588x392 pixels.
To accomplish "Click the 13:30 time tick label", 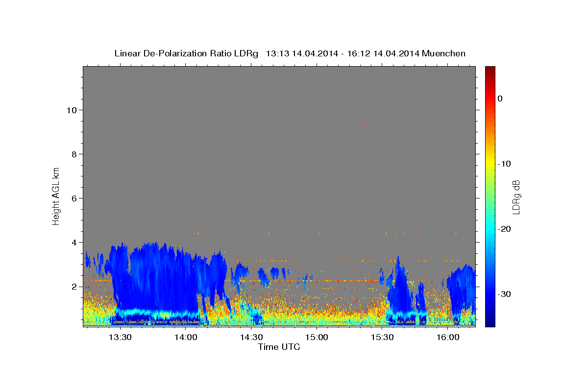I will (120, 338).
